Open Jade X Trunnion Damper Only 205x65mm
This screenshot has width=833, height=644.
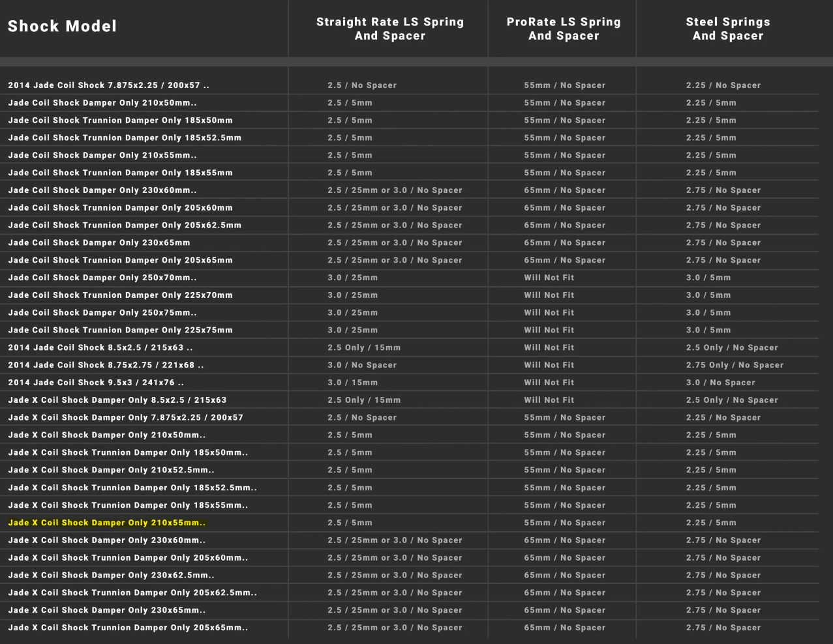[128, 628]
